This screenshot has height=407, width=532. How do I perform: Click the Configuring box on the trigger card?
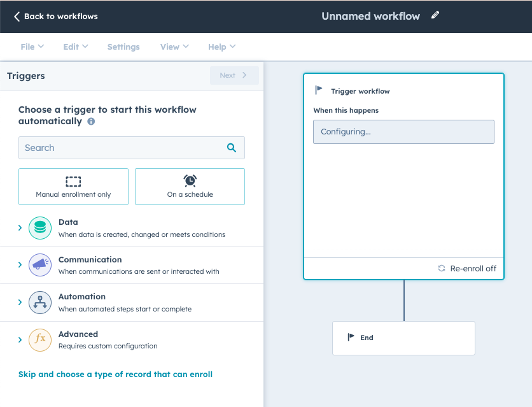[x=403, y=131]
